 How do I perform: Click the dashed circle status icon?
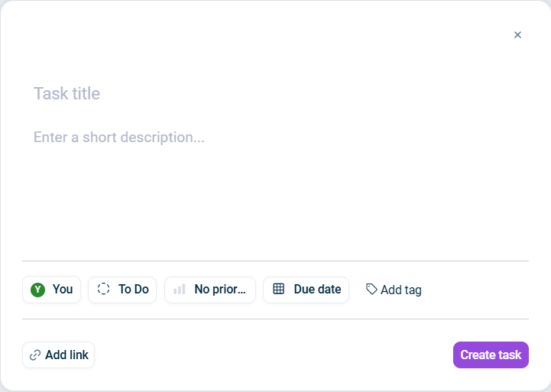pyautogui.click(x=103, y=289)
